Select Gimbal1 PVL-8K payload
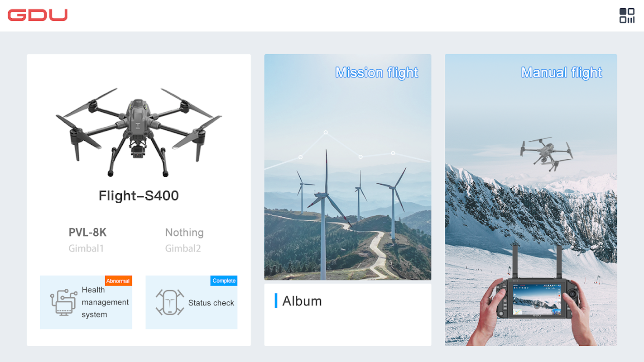Screen dimensions: 644x362 tap(87, 240)
